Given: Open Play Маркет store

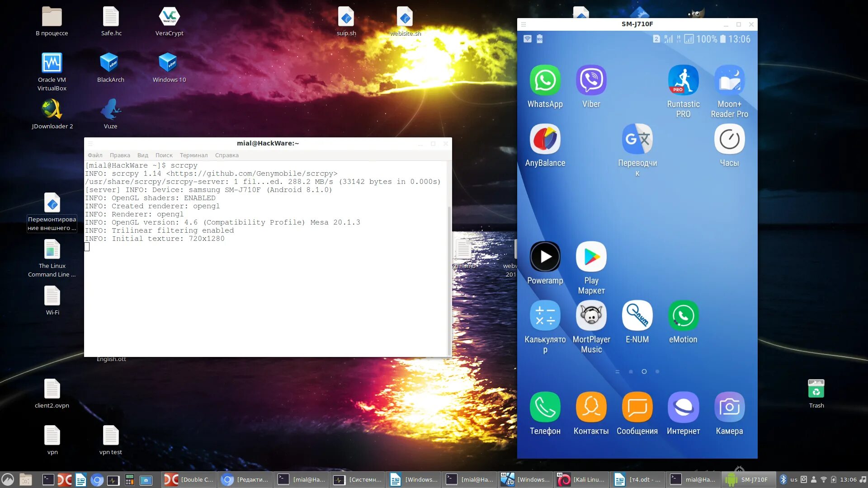Looking at the screenshot, I should 591,257.
